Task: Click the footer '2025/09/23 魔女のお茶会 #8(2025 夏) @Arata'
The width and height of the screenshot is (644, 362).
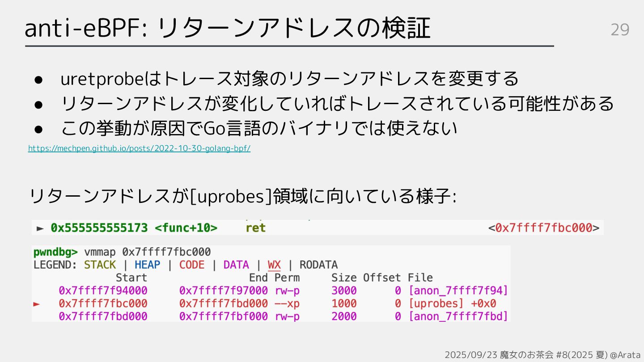Action: 543,354
